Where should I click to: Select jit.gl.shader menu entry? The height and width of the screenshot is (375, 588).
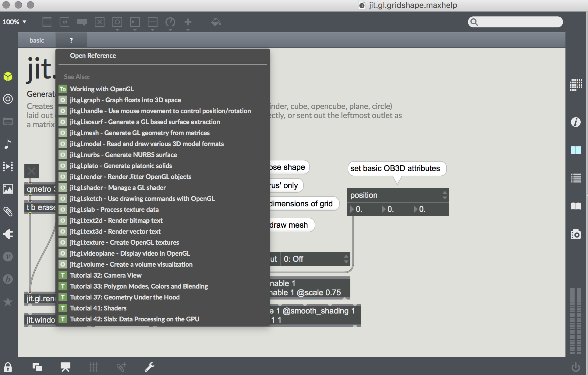click(163, 187)
